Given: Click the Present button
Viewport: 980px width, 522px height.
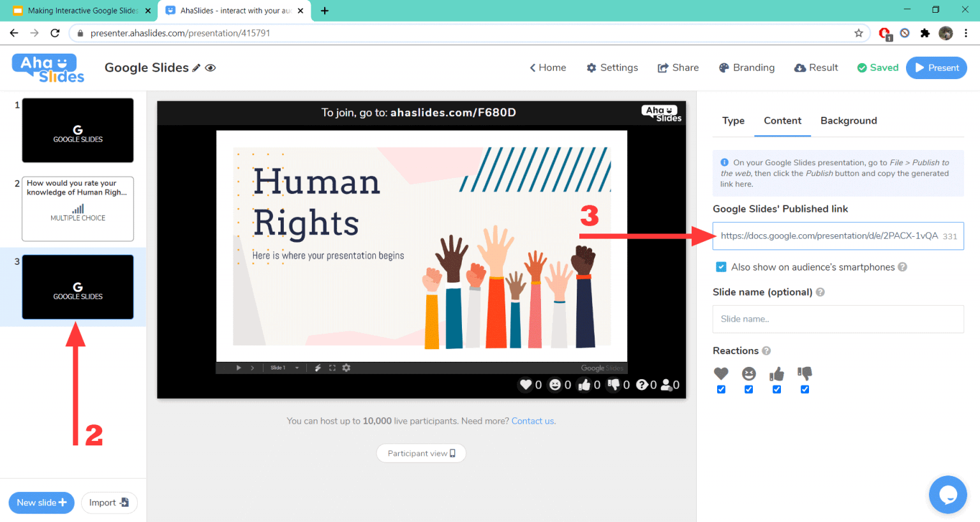Looking at the screenshot, I should tap(936, 68).
